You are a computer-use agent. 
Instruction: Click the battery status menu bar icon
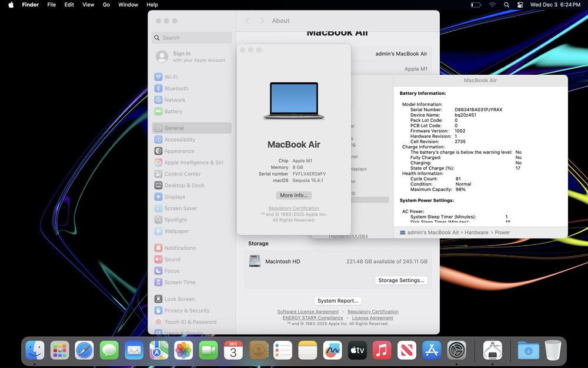click(x=476, y=5)
